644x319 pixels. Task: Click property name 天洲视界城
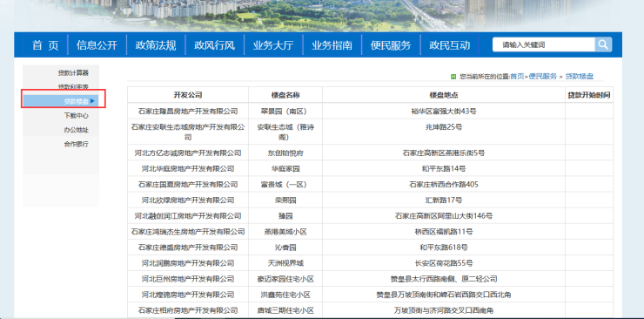[285, 263]
